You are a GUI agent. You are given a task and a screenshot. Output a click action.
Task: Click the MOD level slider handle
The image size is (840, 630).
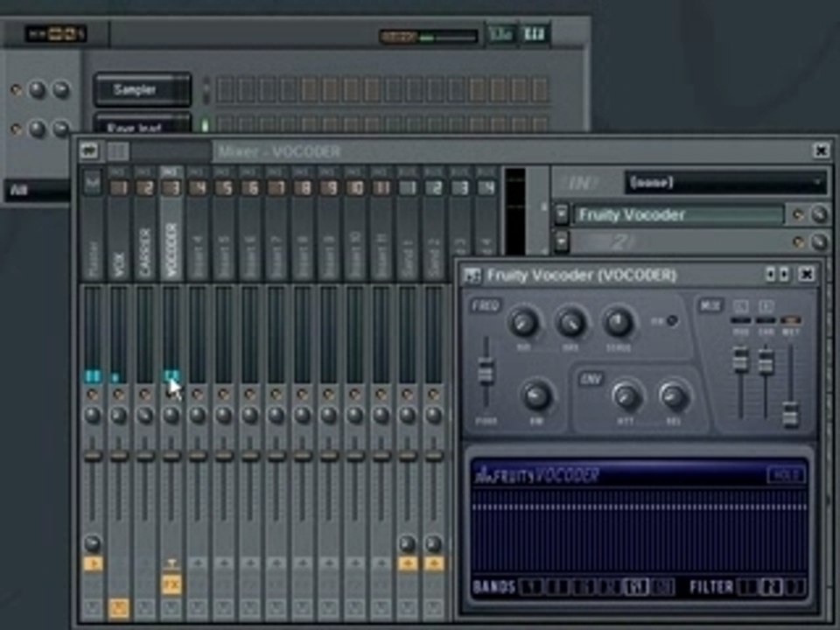(740, 360)
